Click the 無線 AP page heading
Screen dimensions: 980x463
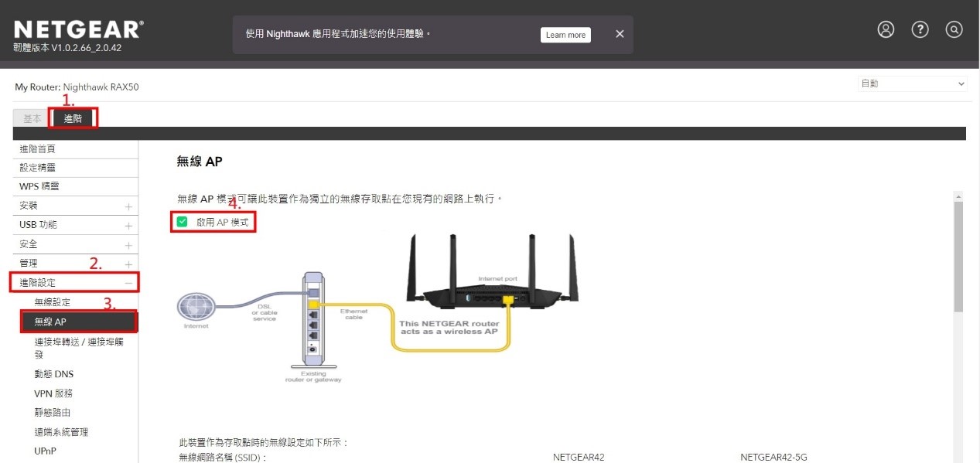[x=200, y=162]
